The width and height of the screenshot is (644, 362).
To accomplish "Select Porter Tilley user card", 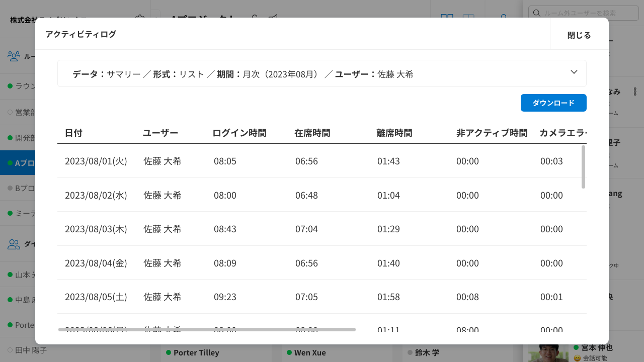I will tap(196, 352).
